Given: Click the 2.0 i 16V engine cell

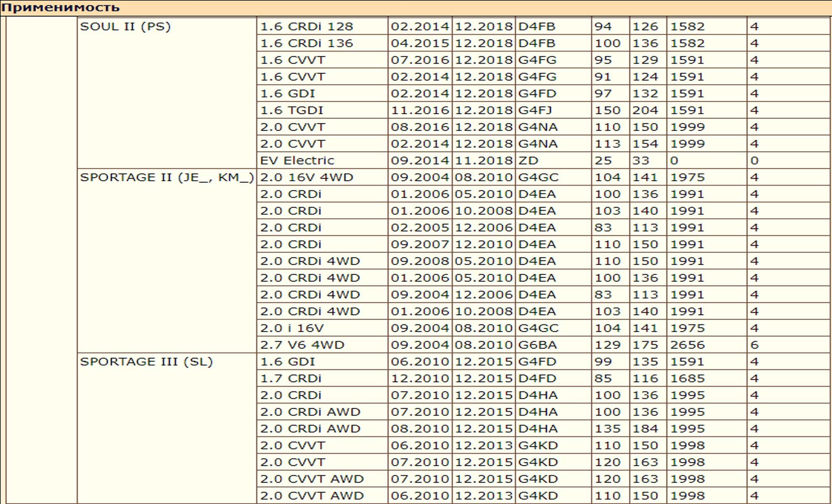Looking at the screenshot, I should pyautogui.click(x=322, y=328).
